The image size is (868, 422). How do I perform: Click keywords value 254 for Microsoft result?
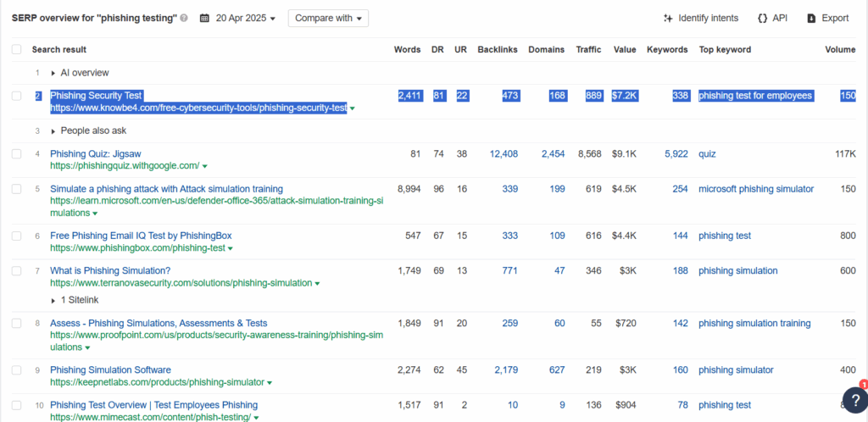pyautogui.click(x=681, y=189)
